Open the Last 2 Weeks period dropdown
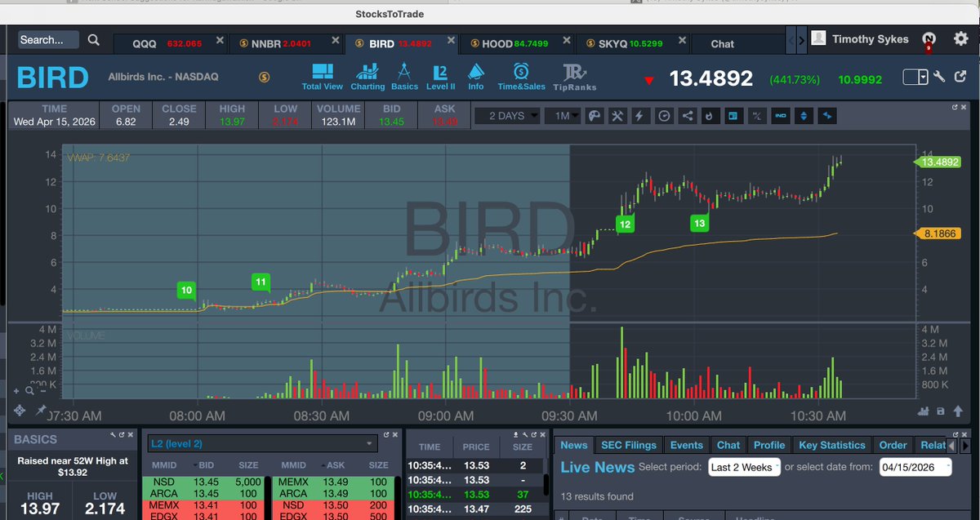This screenshot has height=520, width=980. pyautogui.click(x=743, y=468)
